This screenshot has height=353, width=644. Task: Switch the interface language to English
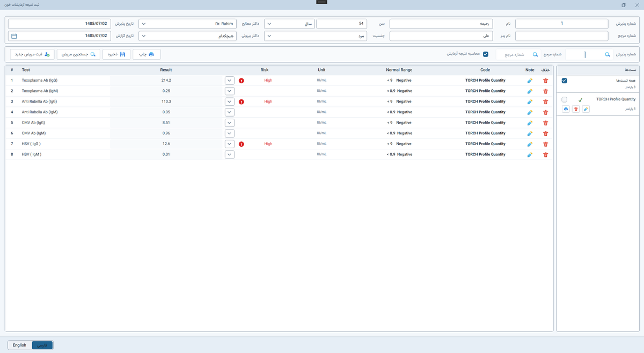[20, 345]
